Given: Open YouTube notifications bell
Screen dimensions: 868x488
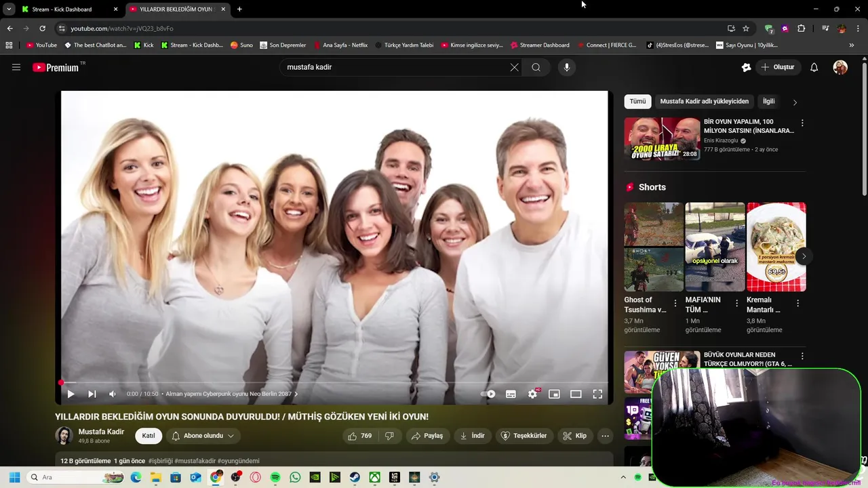Looking at the screenshot, I should click(x=814, y=67).
